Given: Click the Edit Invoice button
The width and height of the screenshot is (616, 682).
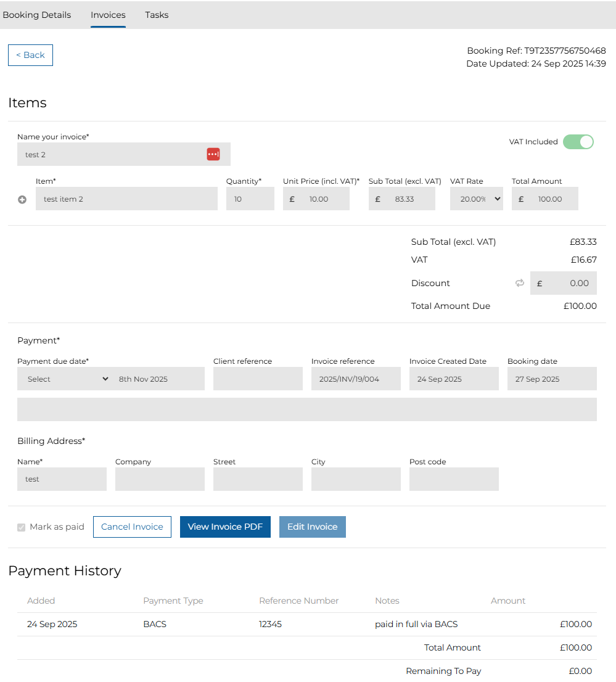Looking at the screenshot, I should click(312, 527).
